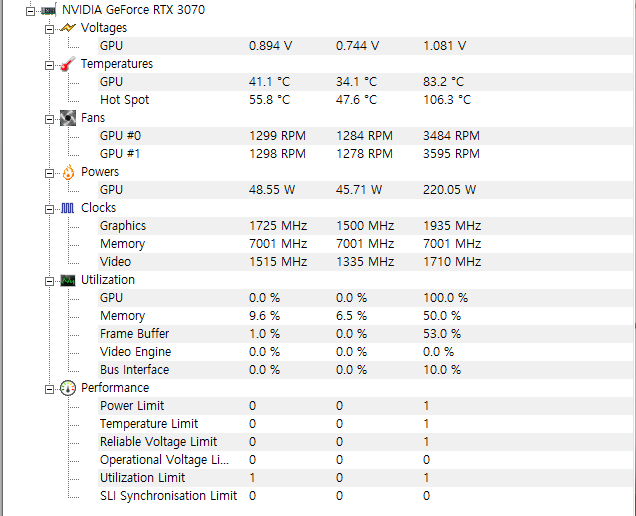
Task: Collapse the NVIDIA GeForce RTX 3070 node
Action: coord(30,11)
